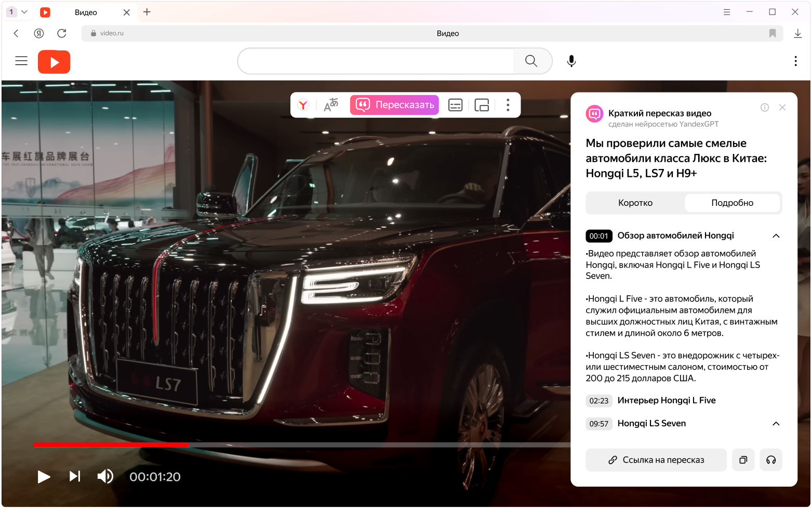The image size is (812, 509).
Task: Click the Пересказать button
Action: click(394, 105)
